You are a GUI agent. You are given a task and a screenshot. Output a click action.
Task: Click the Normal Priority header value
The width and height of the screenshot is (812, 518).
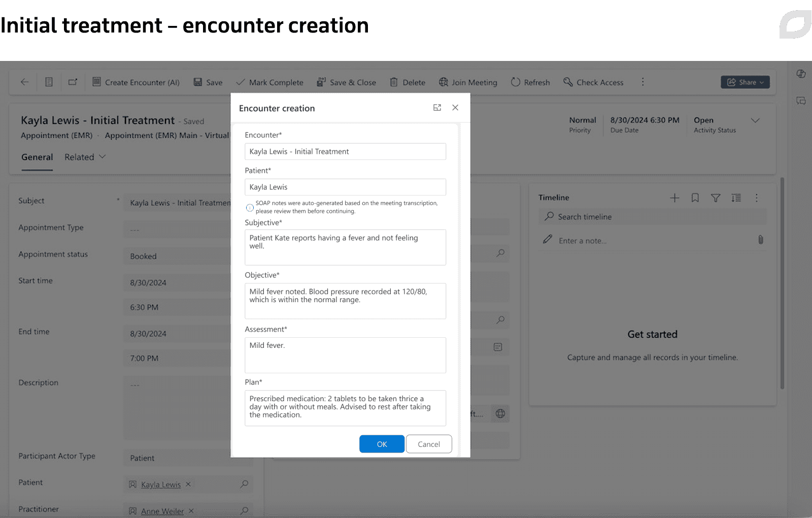click(x=583, y=120)
